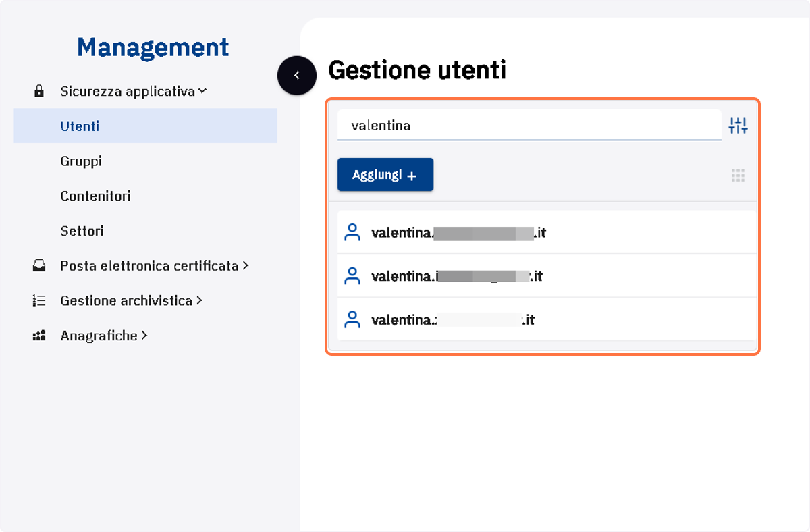
Task: Click user icon of second valentina result
Action: click(x=352, y=276)
